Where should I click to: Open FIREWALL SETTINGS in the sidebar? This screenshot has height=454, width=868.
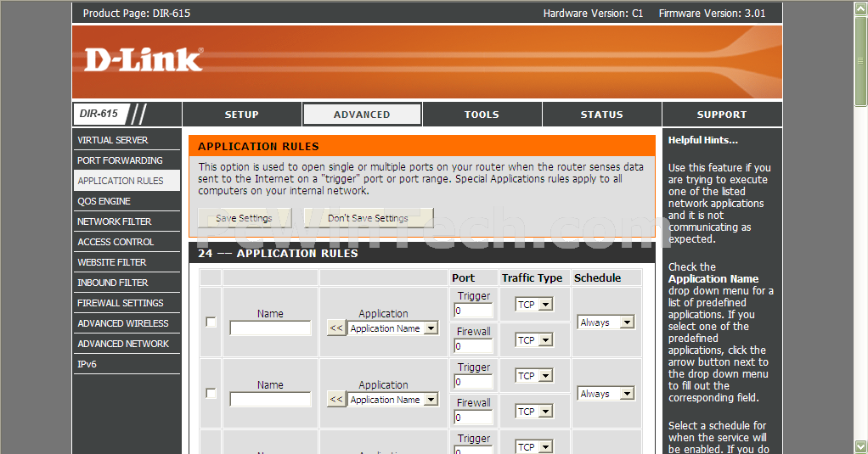point(127,303)
